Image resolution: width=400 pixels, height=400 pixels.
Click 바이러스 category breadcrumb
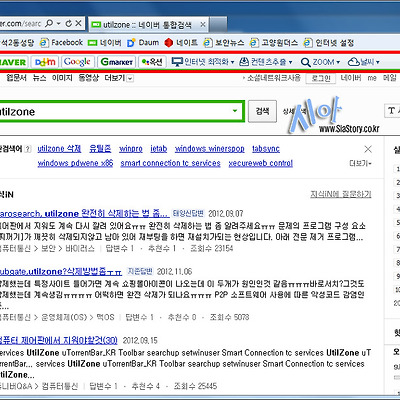point(80,248)
